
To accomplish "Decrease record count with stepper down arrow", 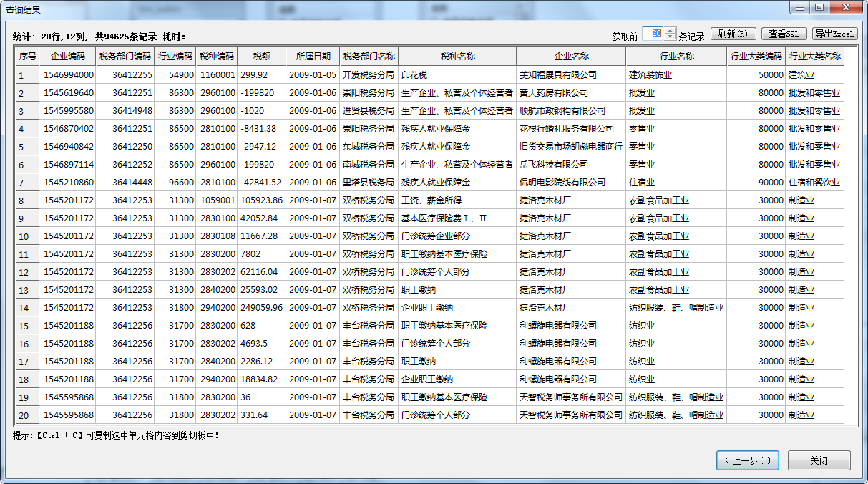I will click(x=670, y=37).
